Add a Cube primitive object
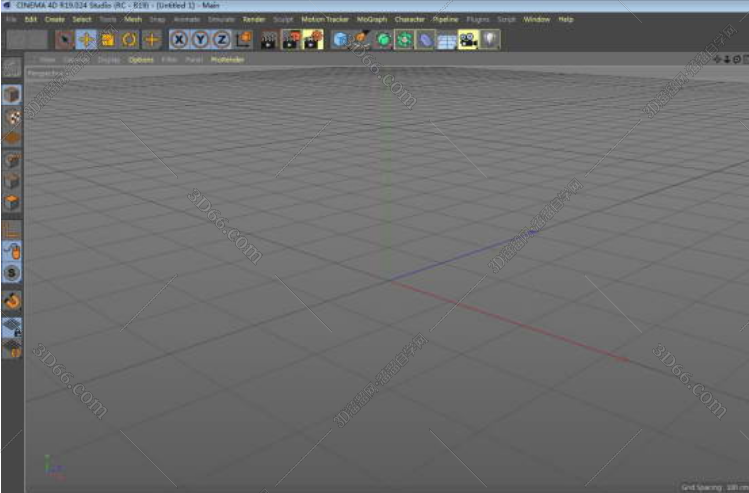The image size is (749, 493). 341,40
